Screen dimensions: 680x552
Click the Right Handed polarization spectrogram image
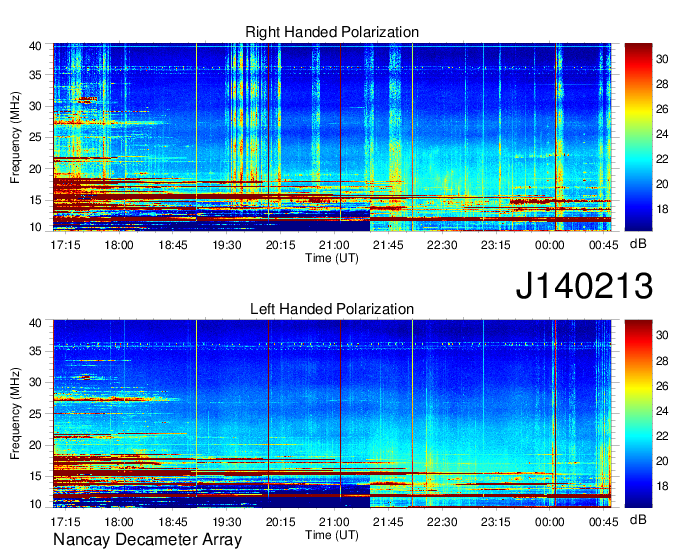pyautogui.click(x=332, y=137)
